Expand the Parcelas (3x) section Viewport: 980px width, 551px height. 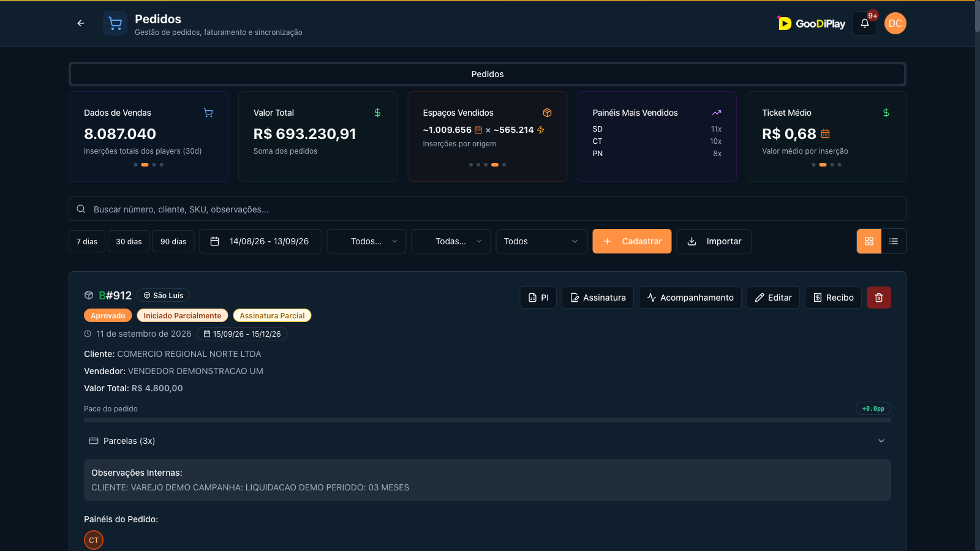point(488,441)
